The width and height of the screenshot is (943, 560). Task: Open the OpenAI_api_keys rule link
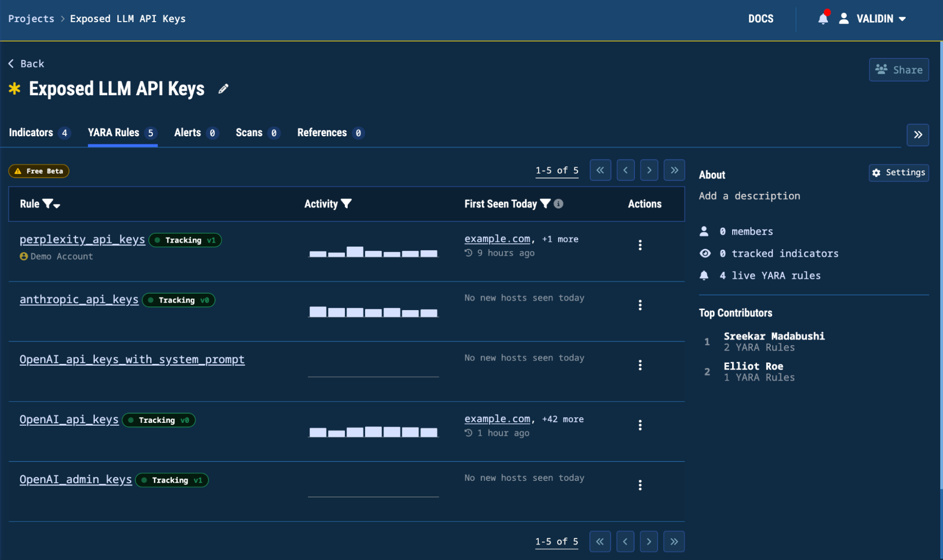pyautogui.click(x=69, y=420)
